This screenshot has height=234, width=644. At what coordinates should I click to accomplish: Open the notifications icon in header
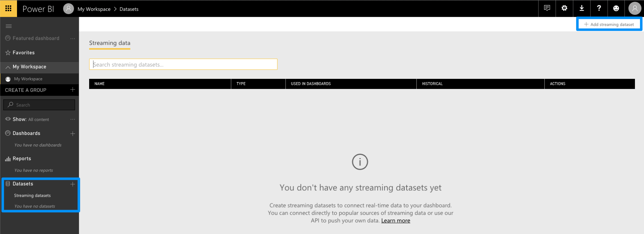click(547, 8)
